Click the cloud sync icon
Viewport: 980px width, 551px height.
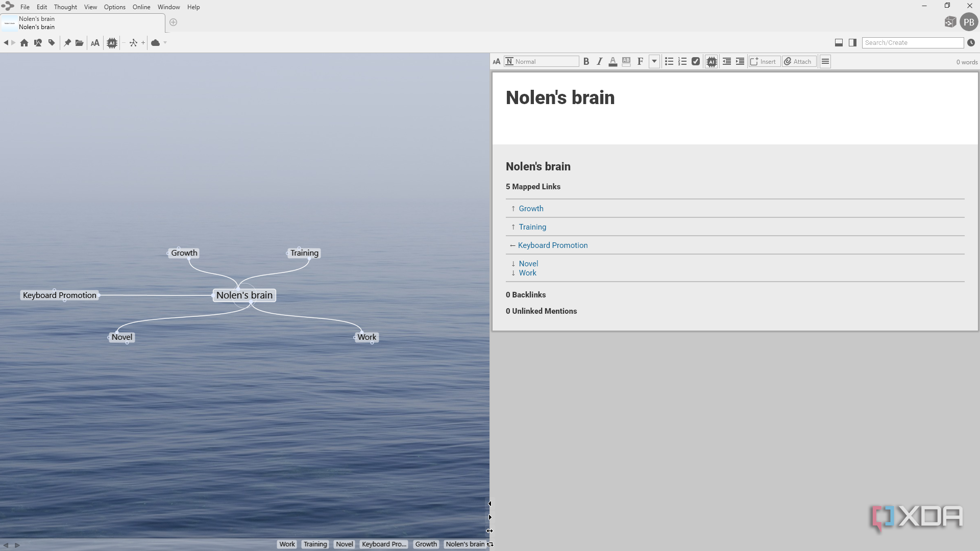[x=156, y=43]
